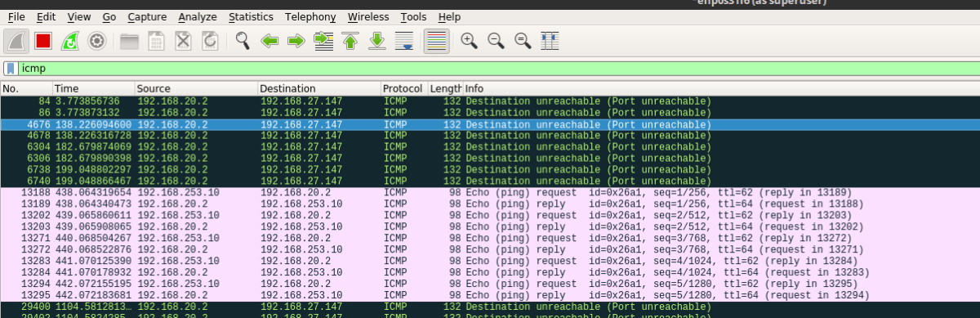The image size is (980, 318).
Task: Toggle auto-scroll during live capture
Action: pyautogui.click(x=404, y=40)
